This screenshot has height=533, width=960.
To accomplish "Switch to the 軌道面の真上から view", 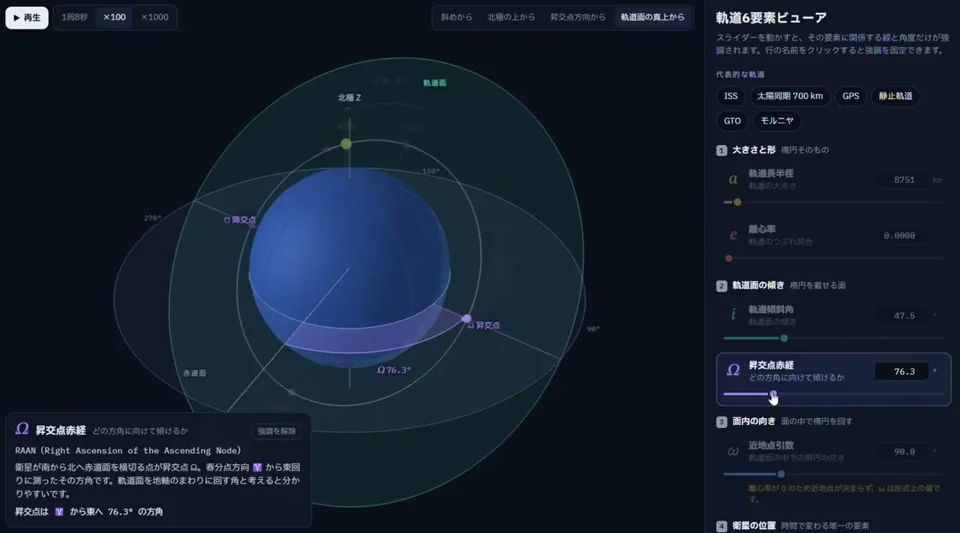I will click(x=653, y=17).
